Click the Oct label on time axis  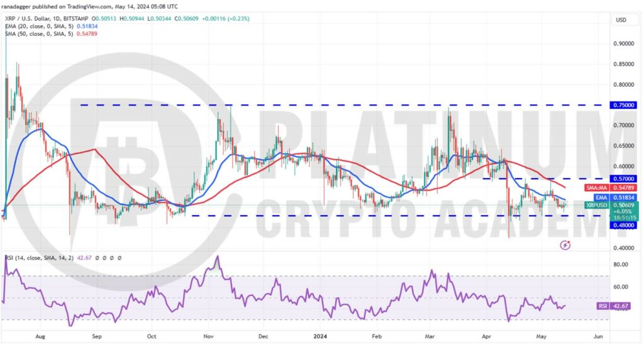click(152, 336)
